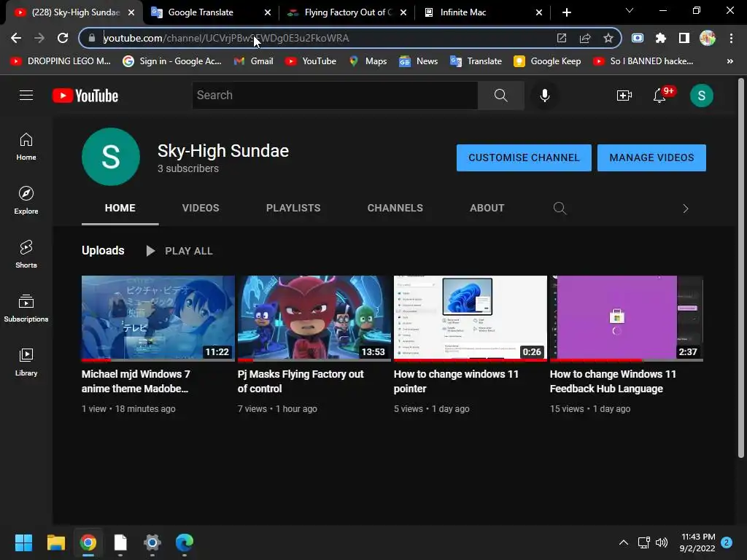Viewport: 747px width, 560px height.
Task: Open Pj Masks Flying Factory video title
Action: 301,381
